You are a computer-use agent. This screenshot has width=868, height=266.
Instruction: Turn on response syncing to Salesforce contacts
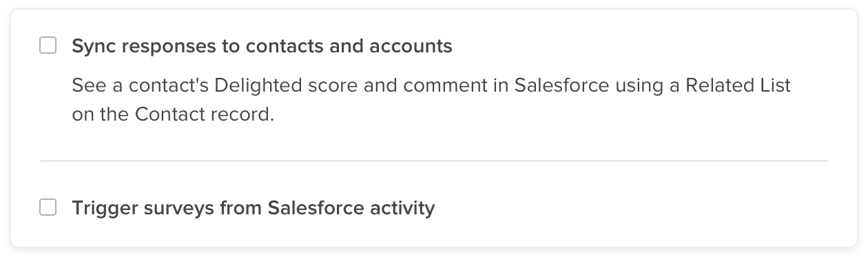48,46
